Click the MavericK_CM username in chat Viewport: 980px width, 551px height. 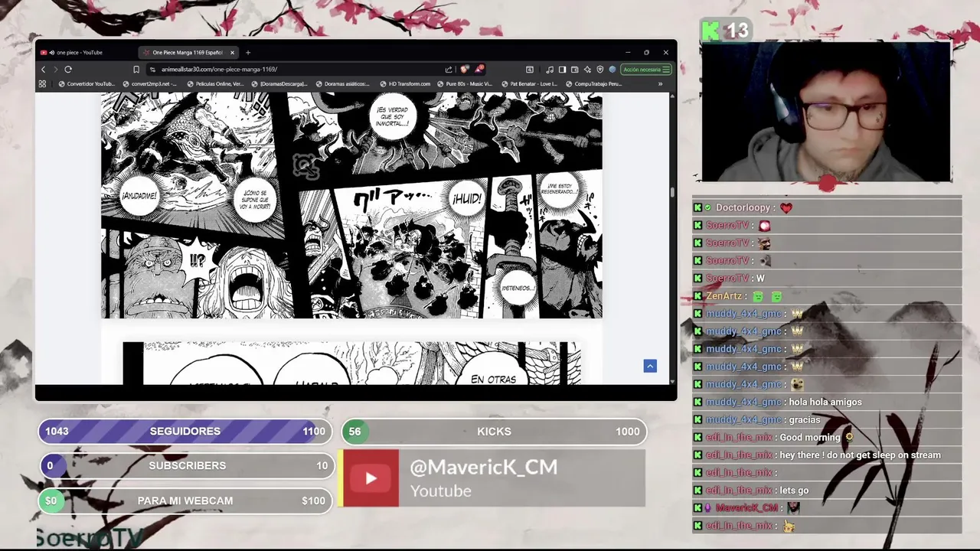coord(746,507)
